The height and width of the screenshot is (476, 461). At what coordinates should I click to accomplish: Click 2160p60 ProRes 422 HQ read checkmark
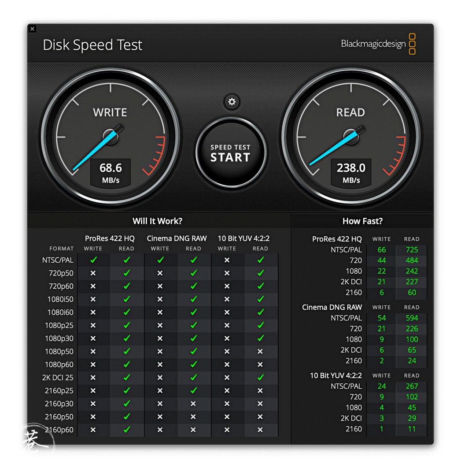[127, 430]
